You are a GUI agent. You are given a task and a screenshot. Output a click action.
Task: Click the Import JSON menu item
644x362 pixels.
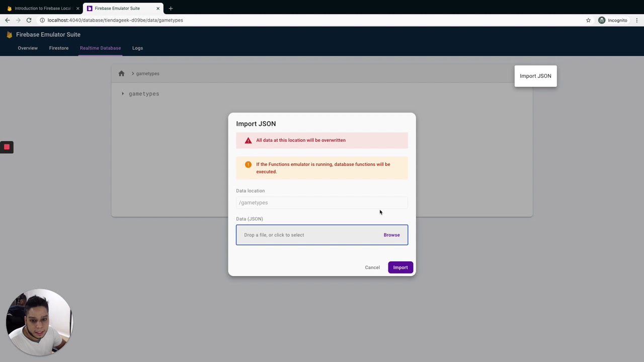pos(535,76)
